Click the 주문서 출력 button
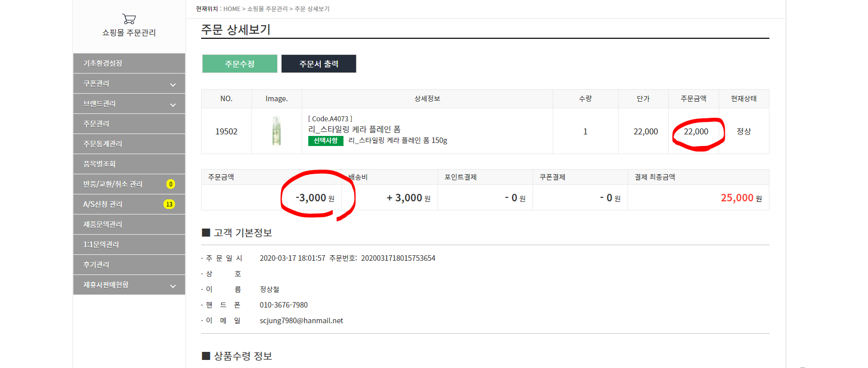The width and height of the screenshot is (868, 368). click(319, 64)
